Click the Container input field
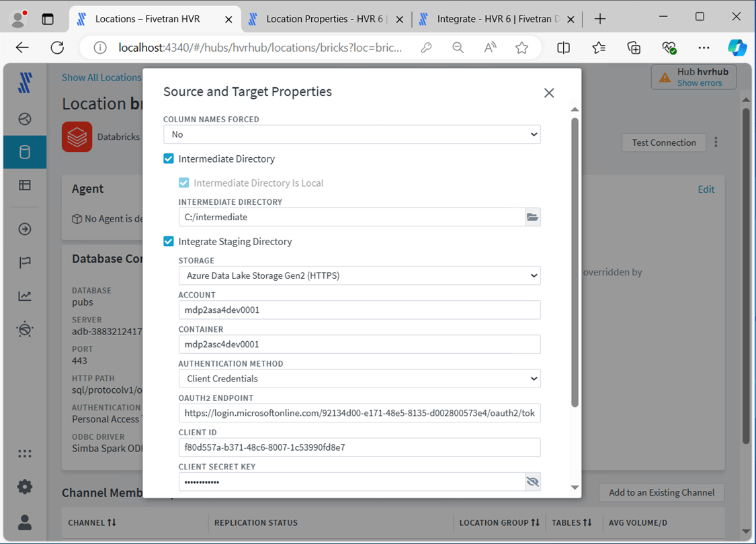Image resolution: width=756 pixels, height=544 pixels. coord(360,344)
